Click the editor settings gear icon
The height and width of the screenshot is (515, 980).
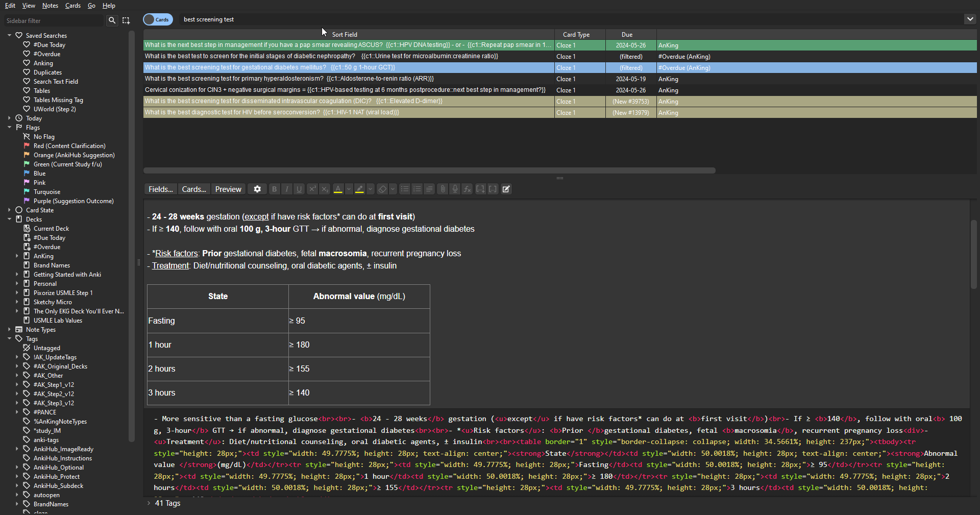tap(257, 189)
